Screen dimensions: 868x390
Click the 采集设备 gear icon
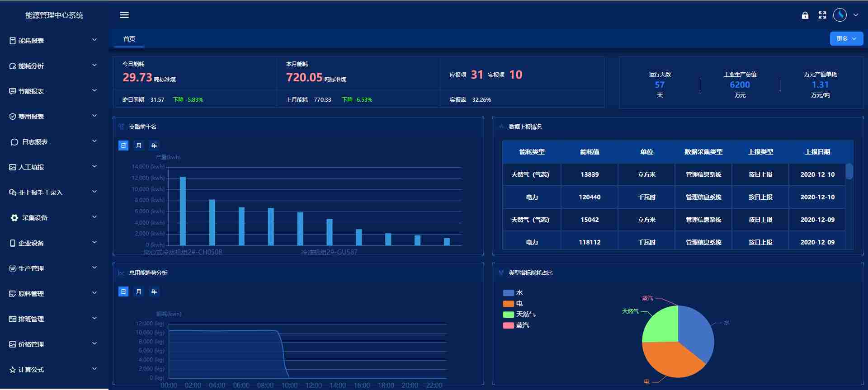point(14,218)
